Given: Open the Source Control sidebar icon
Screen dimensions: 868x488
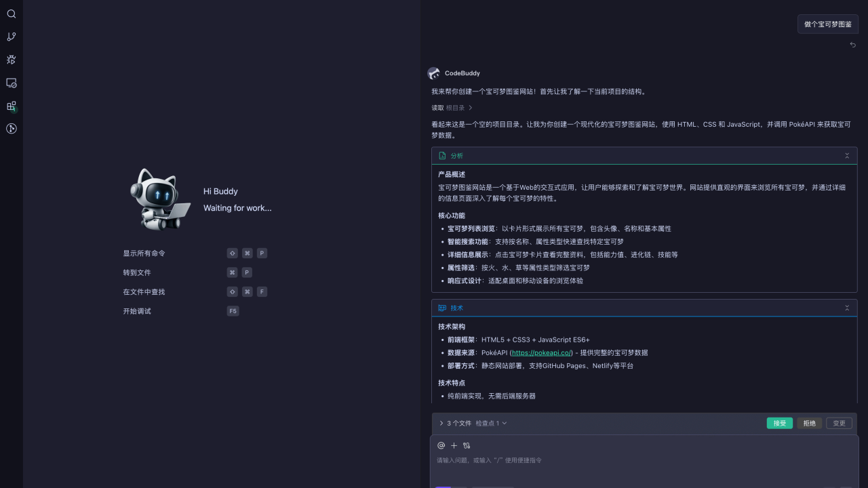Looking at the screenshot, I should point(12,37).
